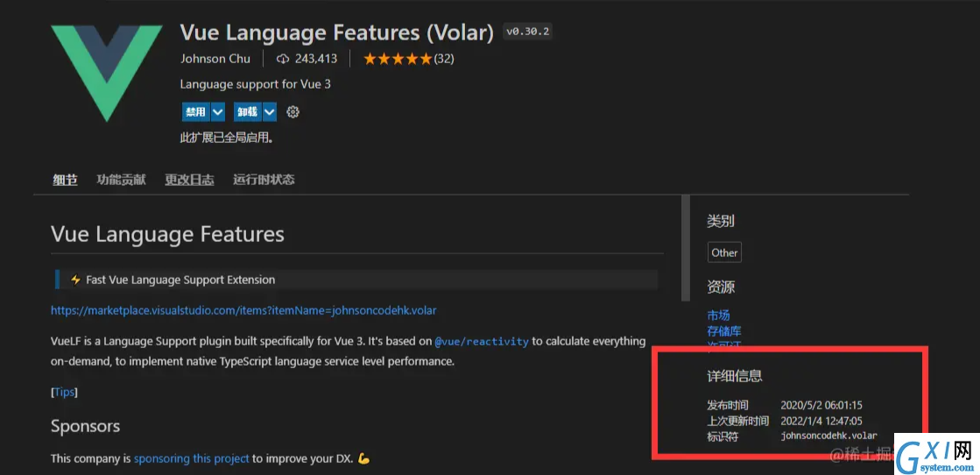Viewport: 980px width, 475px height.
Task: Switch to the 细节 tab
Action: click(65, 181)
